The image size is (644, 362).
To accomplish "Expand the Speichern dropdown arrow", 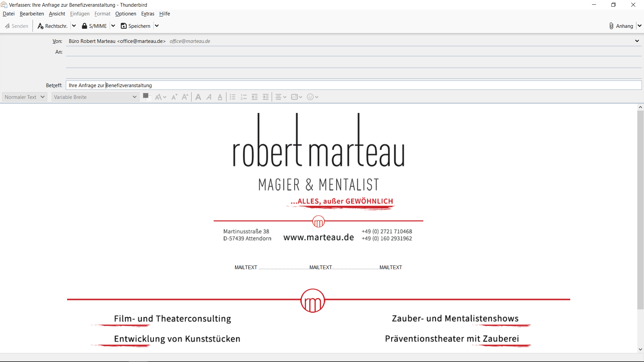I will click(157, 26).
